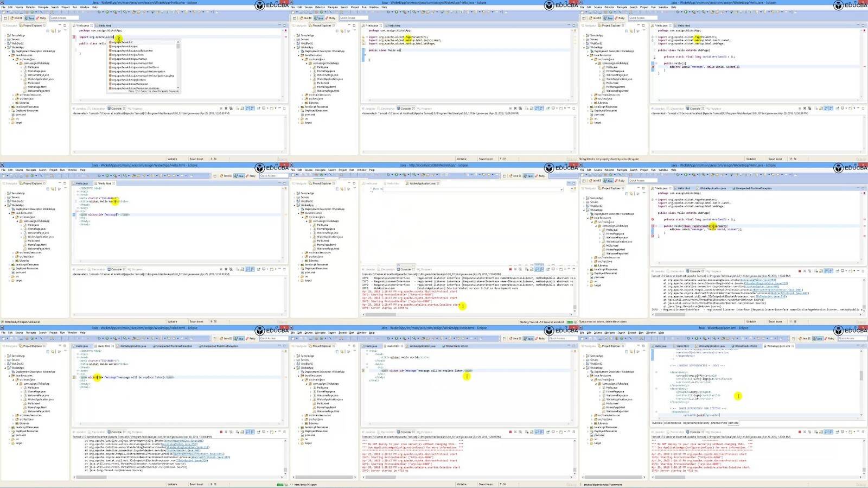
Task: Remove launch in localhost:8080 window's console toolbar
Action: click(x=516, y=269)
